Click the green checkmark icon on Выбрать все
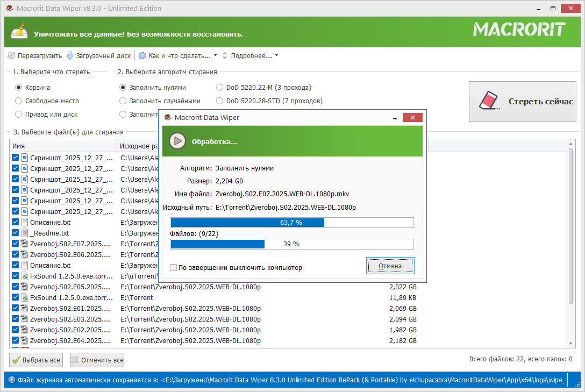This screenshot has height=392, width=585. 16,360
